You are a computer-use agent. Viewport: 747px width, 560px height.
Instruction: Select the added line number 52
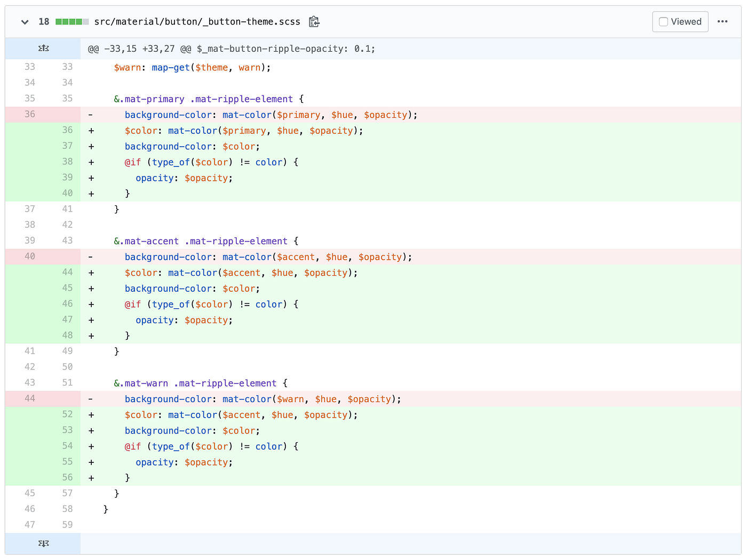click(67, 414)
